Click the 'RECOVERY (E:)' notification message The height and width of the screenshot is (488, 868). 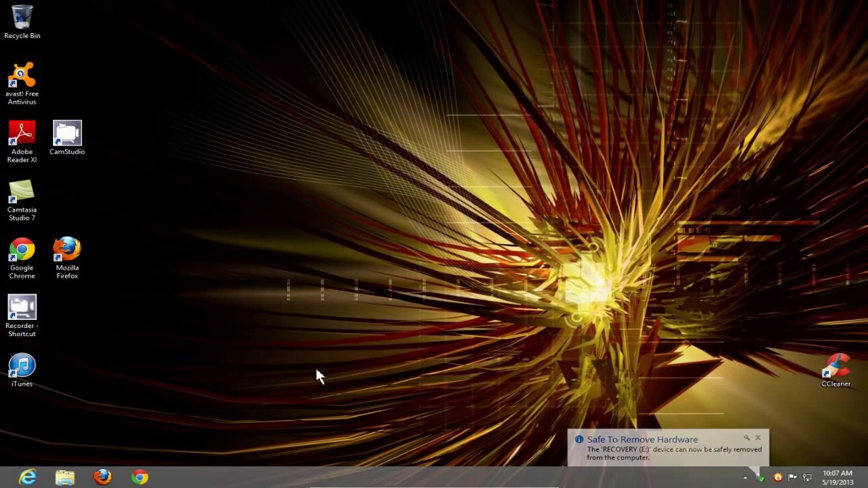pyautogui.click(x=674, y=453)
